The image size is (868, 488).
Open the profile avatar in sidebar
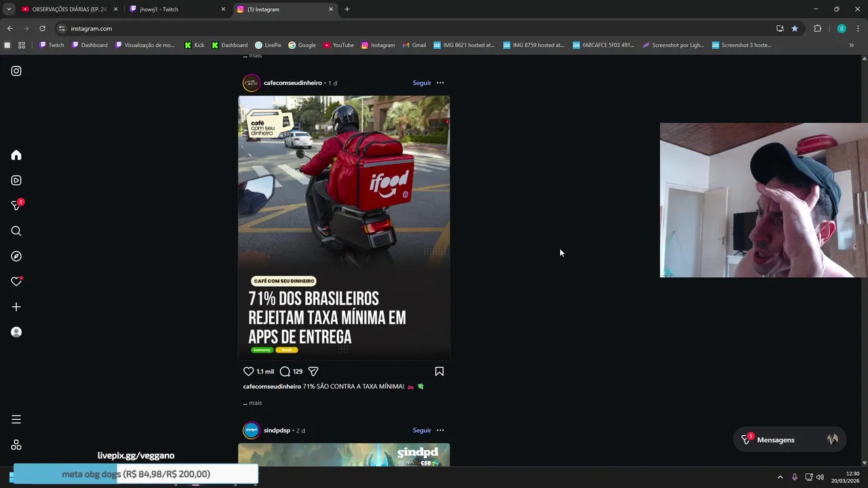click(x=16, y=332)
